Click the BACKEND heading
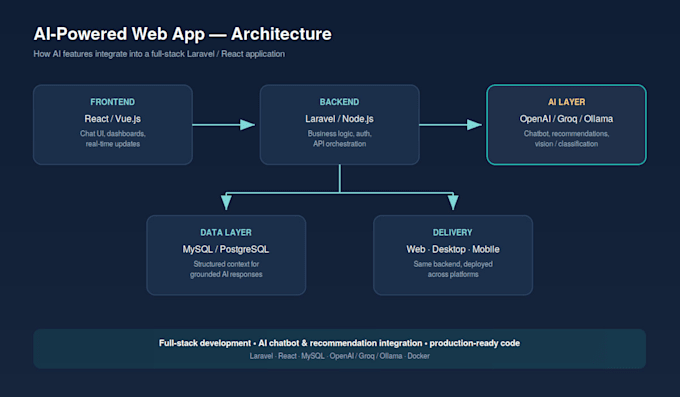 coord(340,102)
